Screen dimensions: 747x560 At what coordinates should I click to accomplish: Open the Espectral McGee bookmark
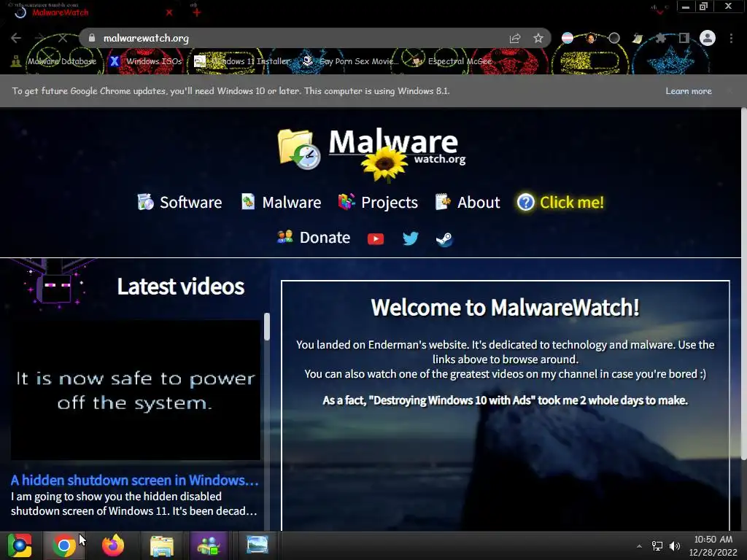click(x=452, y=61)
